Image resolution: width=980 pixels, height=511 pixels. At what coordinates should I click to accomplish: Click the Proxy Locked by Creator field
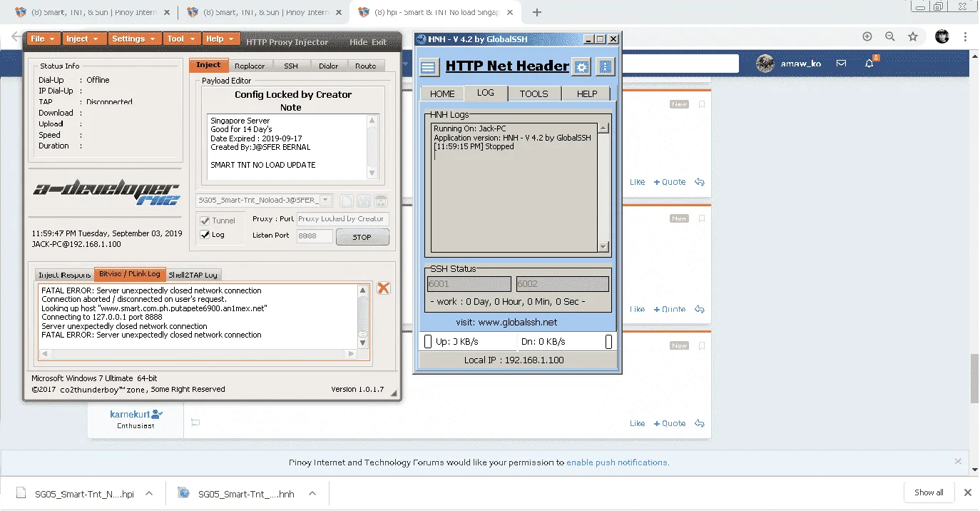click(x=342, y=219)
